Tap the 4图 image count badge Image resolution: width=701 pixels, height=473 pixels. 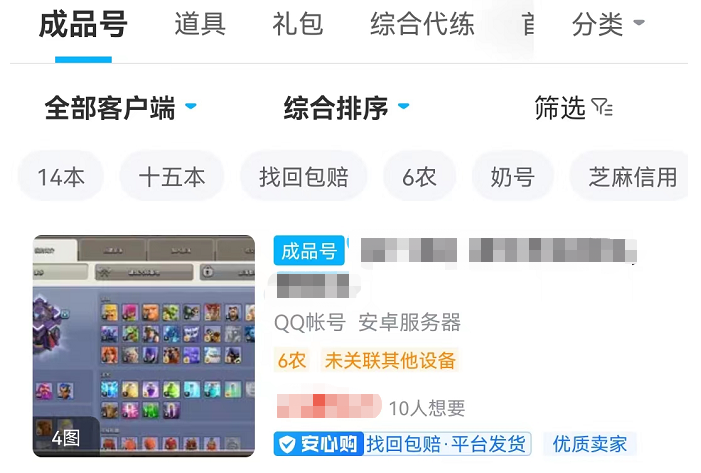66,438
